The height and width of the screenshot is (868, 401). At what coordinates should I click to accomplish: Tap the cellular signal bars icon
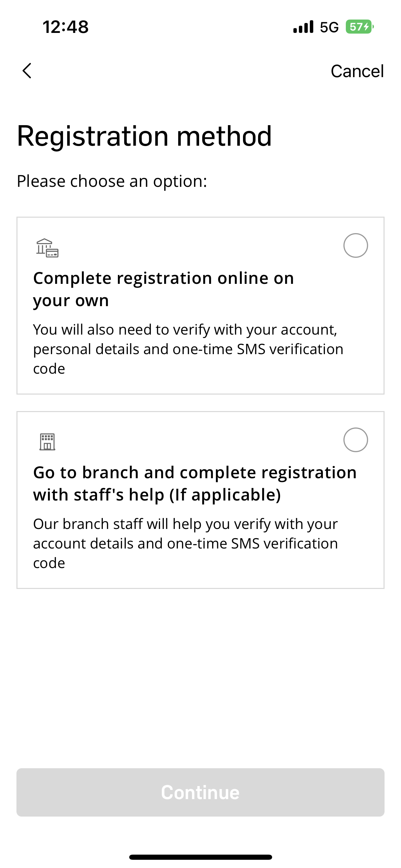click(x=303, y=27)
